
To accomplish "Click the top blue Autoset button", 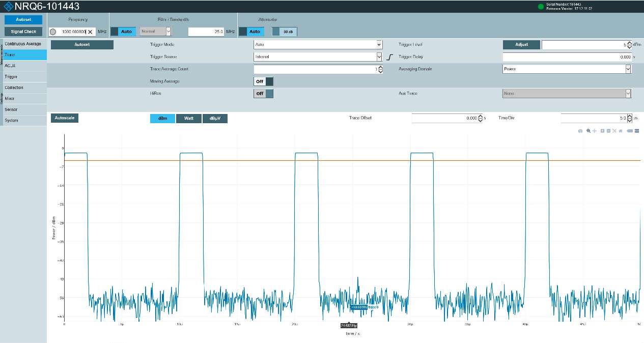I will [23, 19].
